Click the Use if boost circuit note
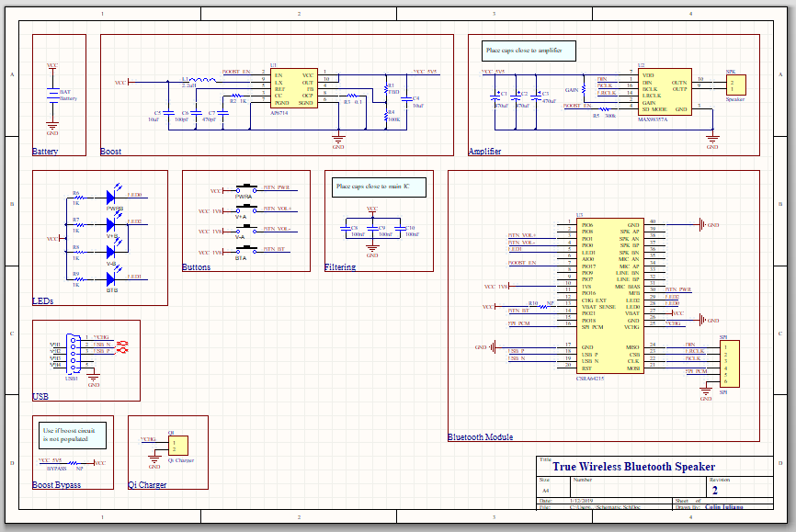The width and height of the screenshot is (796, 532). point(70,433)
